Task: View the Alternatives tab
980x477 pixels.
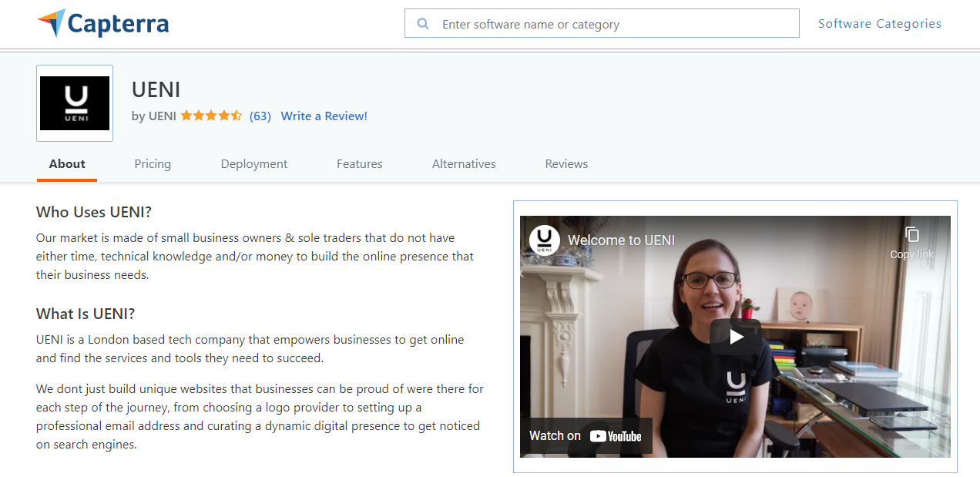Action: (464, 163)
